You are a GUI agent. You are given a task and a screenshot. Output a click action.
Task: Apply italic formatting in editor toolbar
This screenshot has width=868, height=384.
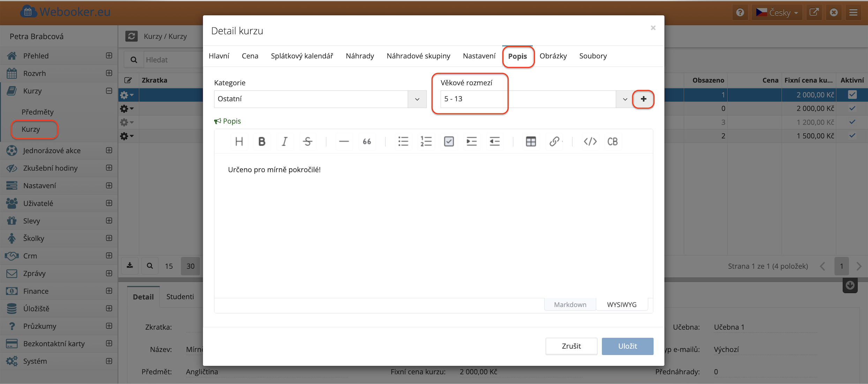coord(284,141)
